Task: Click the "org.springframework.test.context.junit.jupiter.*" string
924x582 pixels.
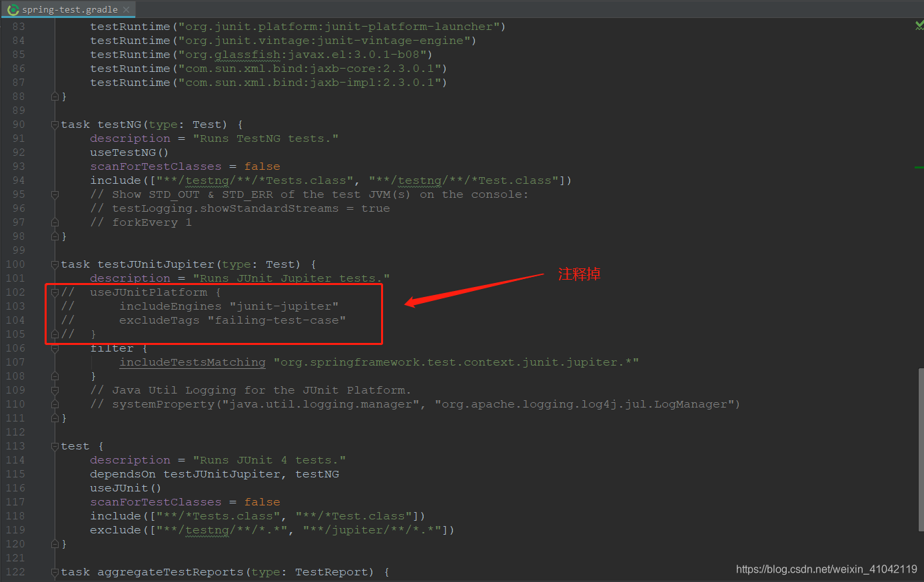Action: pos(456,362)
